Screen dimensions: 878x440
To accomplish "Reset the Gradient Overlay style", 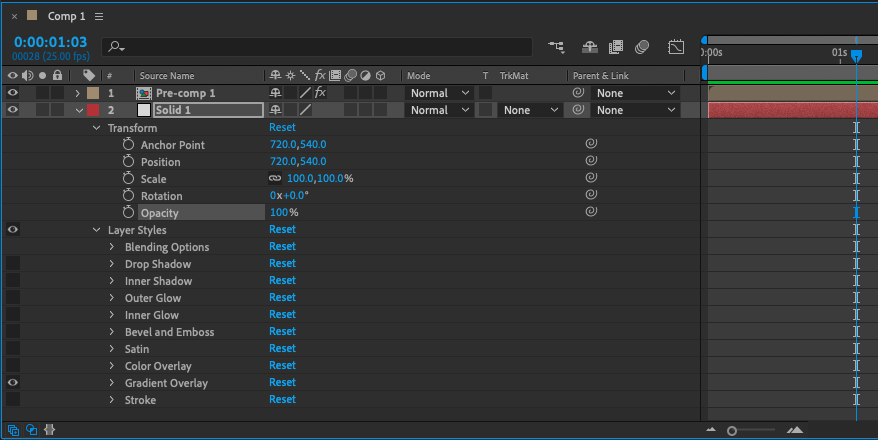I will [x=282, y=382].
